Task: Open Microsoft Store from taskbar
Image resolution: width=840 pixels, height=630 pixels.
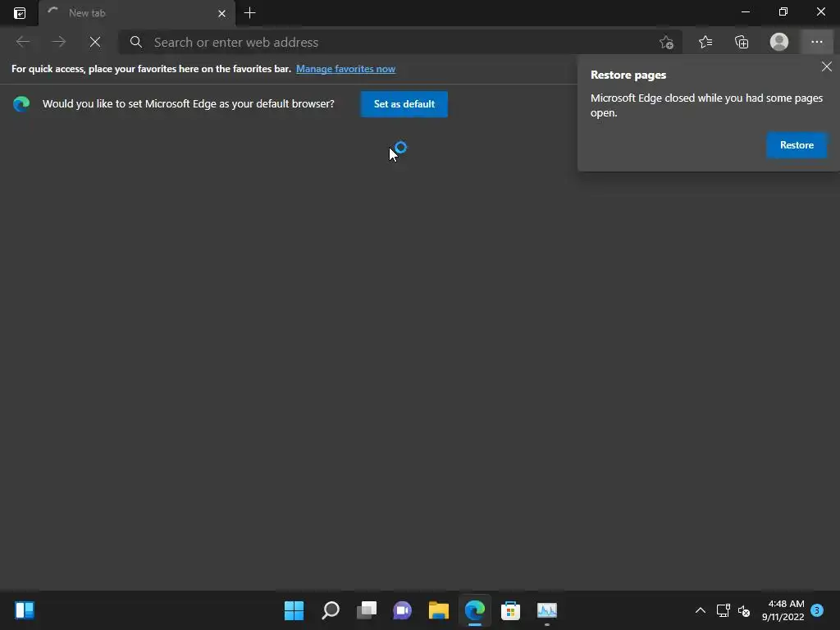Action: coord(510,610)
